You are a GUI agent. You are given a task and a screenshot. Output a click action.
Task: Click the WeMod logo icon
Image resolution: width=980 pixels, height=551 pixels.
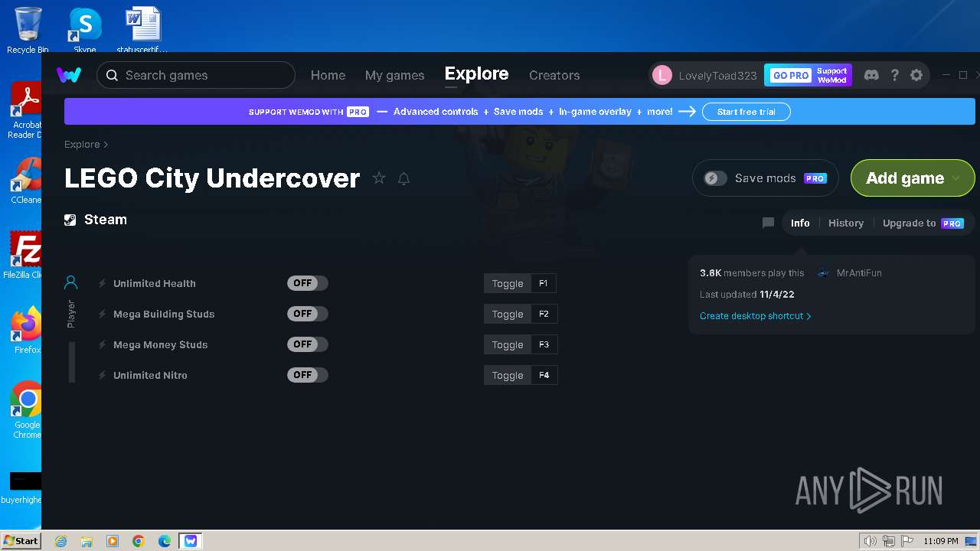pyautogui.click(x=69, y=75)
